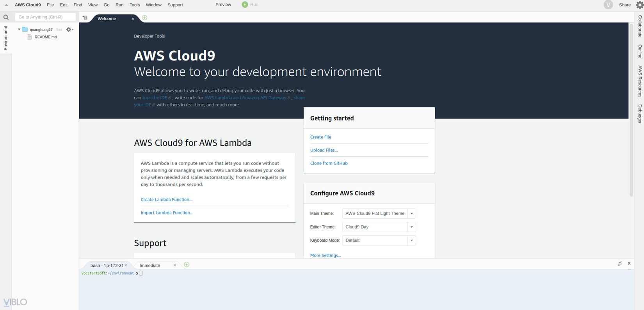Open the Tools menu

pyautogui.click(x=135, y=5)
